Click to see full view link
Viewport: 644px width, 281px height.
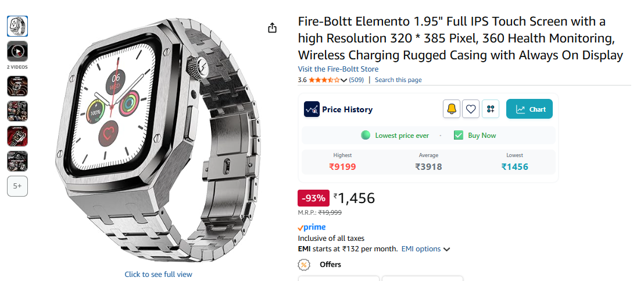pos(158,274)
